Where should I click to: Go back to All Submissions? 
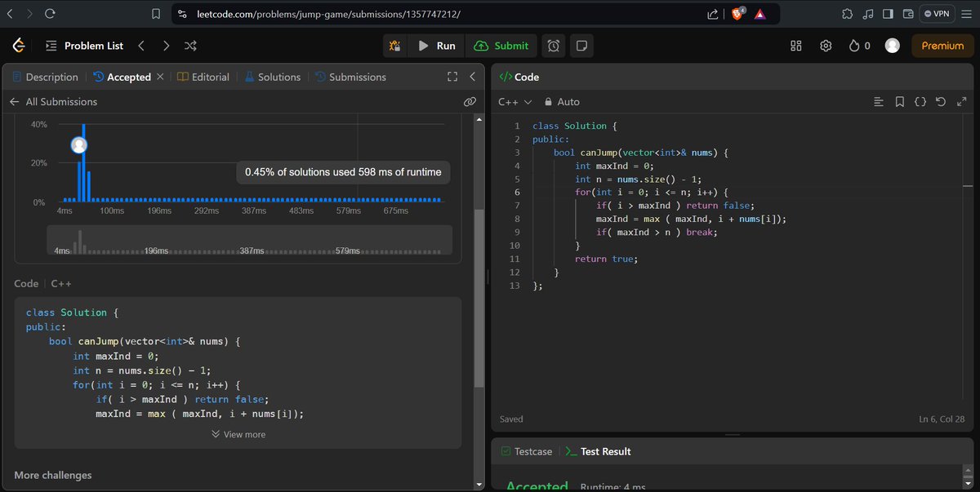tap(53, 102)
